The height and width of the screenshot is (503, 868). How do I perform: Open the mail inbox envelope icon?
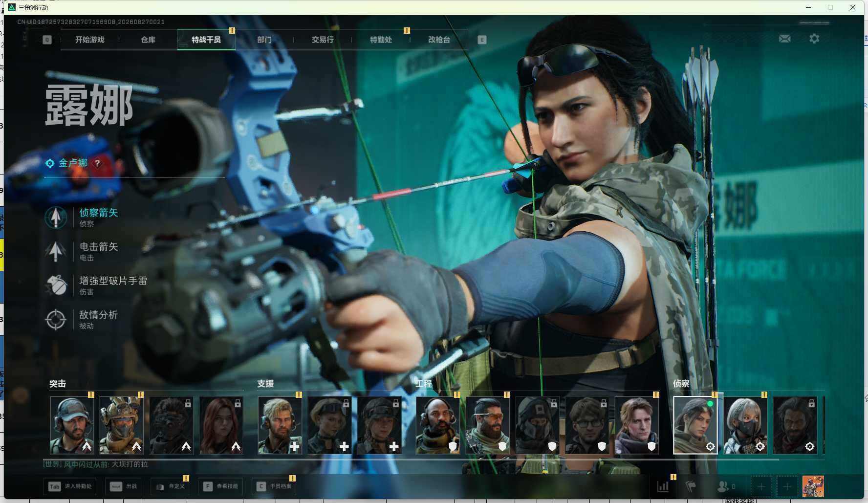[784, 39]
